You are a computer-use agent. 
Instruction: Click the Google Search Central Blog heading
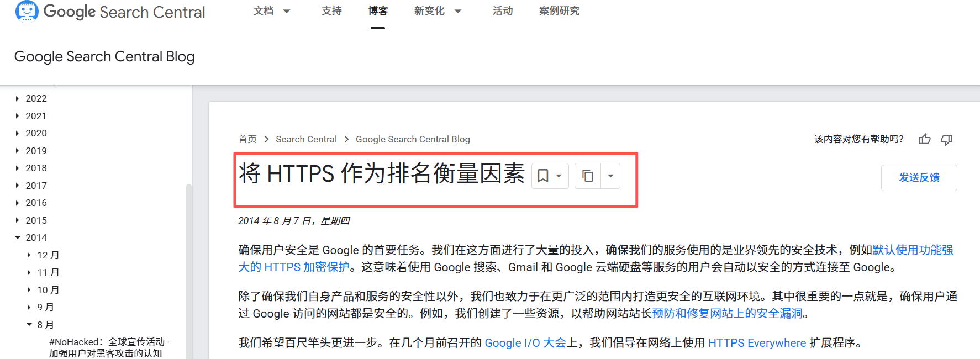coord(104,56)
